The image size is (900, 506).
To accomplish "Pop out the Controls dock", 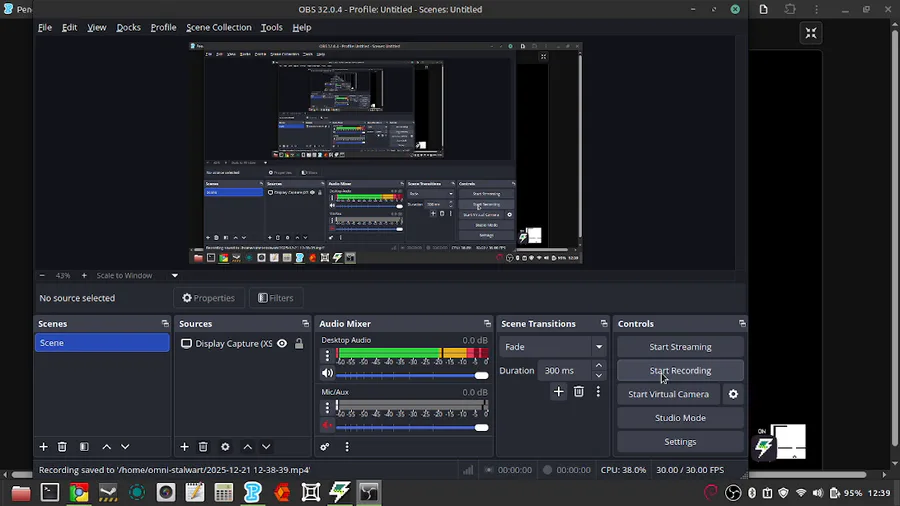I will 742,324.
